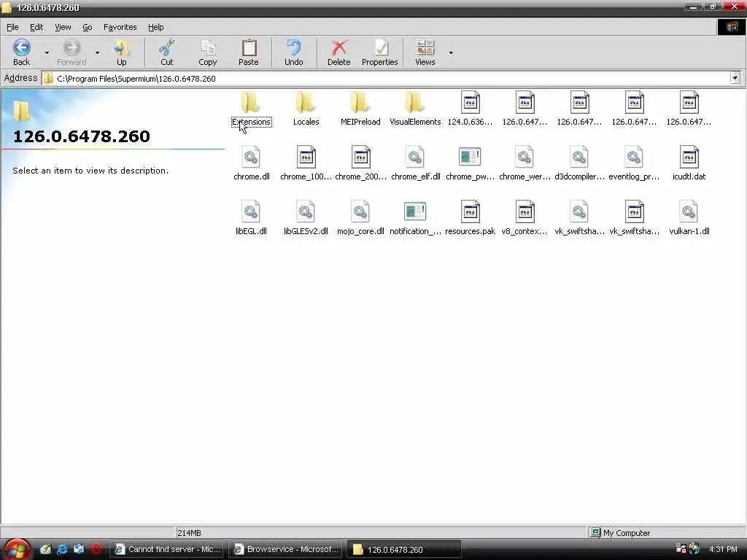Select the chrome_elf.dll file
This screenshot has height=560, width=747.
click(x=415, y=163)
